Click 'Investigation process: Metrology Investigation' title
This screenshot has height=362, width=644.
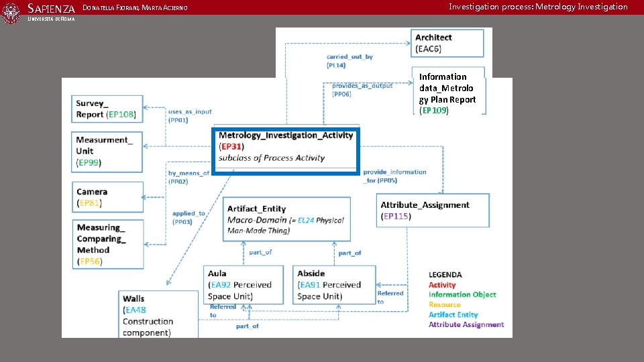pos(538,7)
